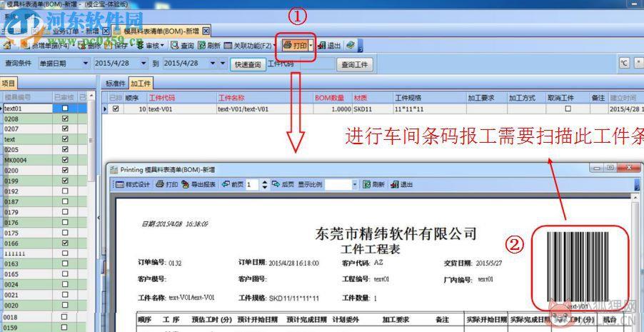Click 打印 print button in main toolbar
The image size is (644, 332).
[x=295, y=45]
